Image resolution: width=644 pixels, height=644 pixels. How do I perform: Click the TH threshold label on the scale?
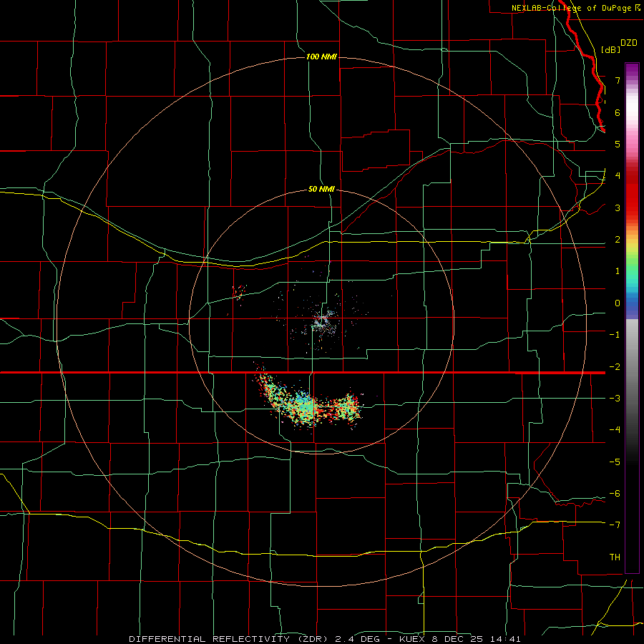click(x=615, y=557)
